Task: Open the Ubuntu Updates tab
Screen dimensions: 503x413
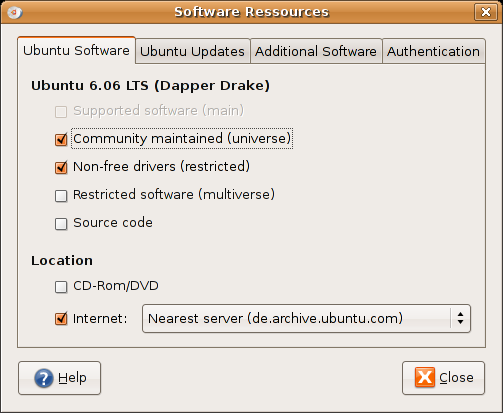Action: pos(192,52)
